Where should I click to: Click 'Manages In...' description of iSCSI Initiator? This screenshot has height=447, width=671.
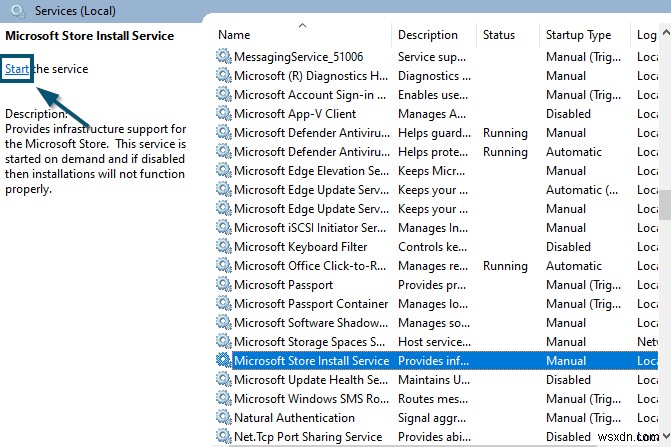433,228
